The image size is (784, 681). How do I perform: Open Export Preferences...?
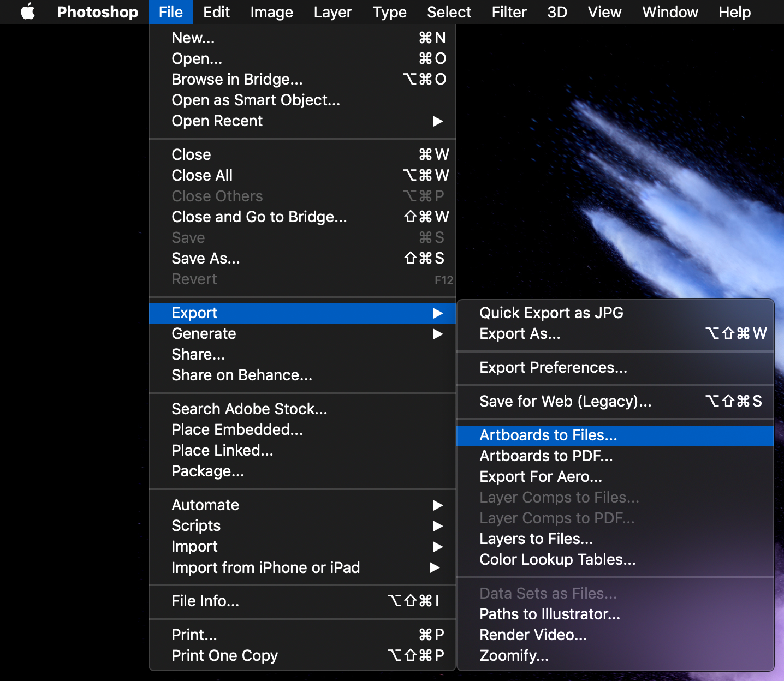(615, 367)
